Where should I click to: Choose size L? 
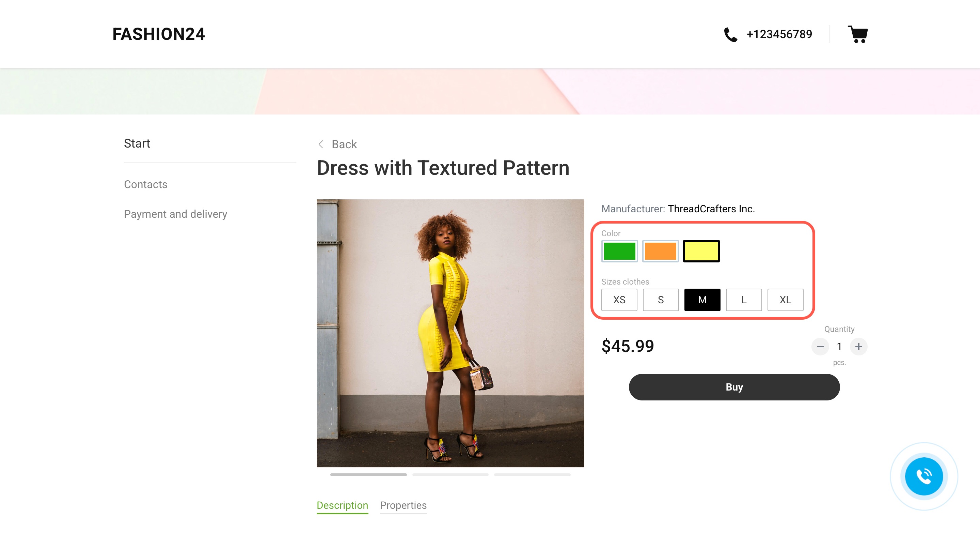click(x=743, y=300)
